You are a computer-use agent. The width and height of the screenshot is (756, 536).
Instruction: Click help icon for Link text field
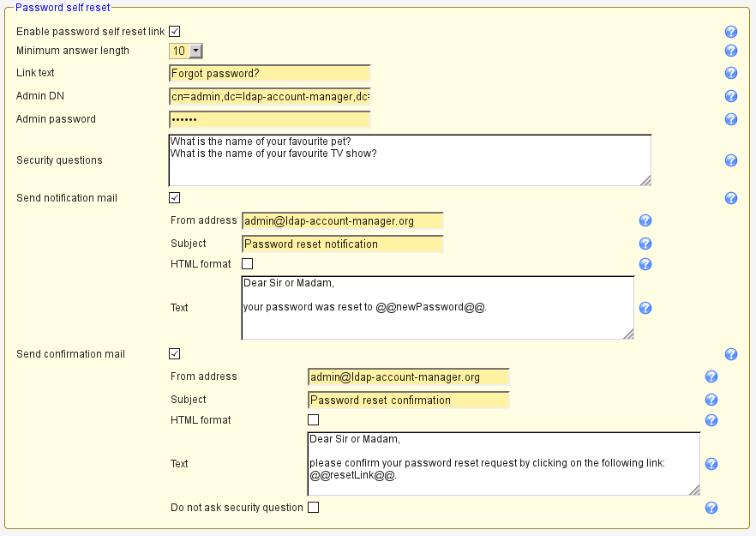[x=731, y=73]
